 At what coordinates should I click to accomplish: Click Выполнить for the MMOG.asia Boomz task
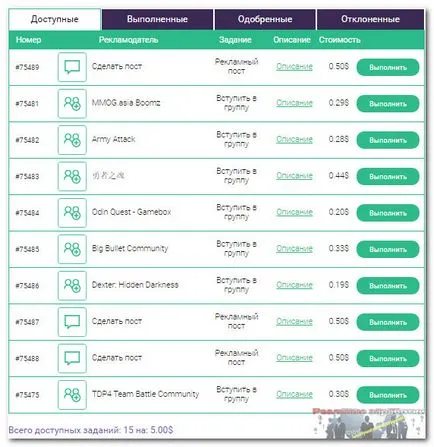(388, 104)
